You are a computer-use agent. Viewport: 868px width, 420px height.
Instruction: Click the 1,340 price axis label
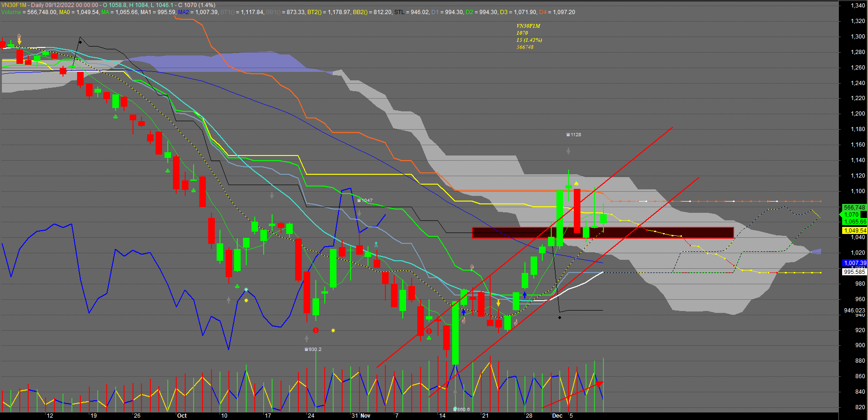pos(858,6)
